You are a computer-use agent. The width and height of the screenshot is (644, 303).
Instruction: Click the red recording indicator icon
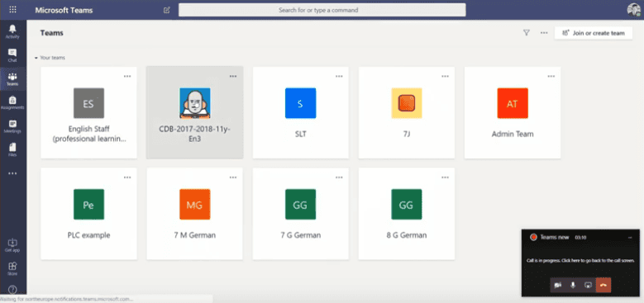click(533, 237)
